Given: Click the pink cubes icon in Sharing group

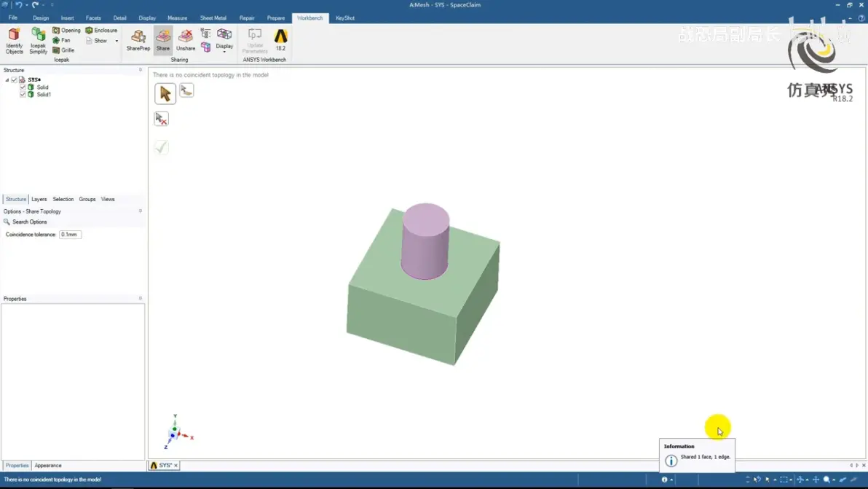Looking at the screenshot, I should [x=205, y=47].
